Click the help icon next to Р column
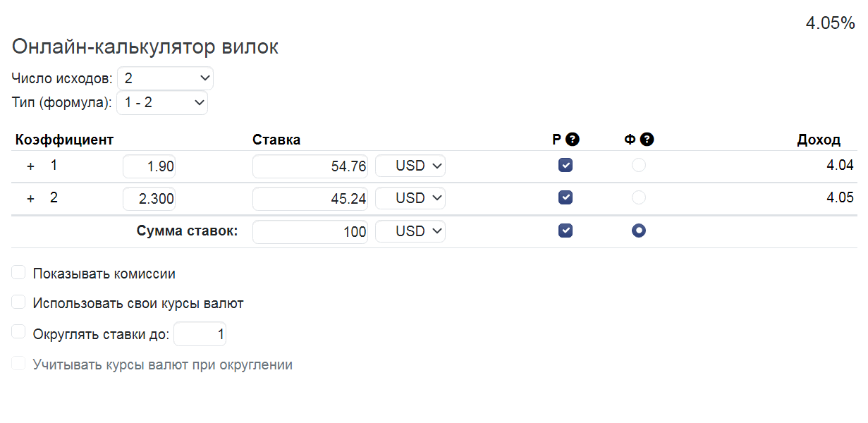This screenshot has height=423, width=868. pos(573,140)
